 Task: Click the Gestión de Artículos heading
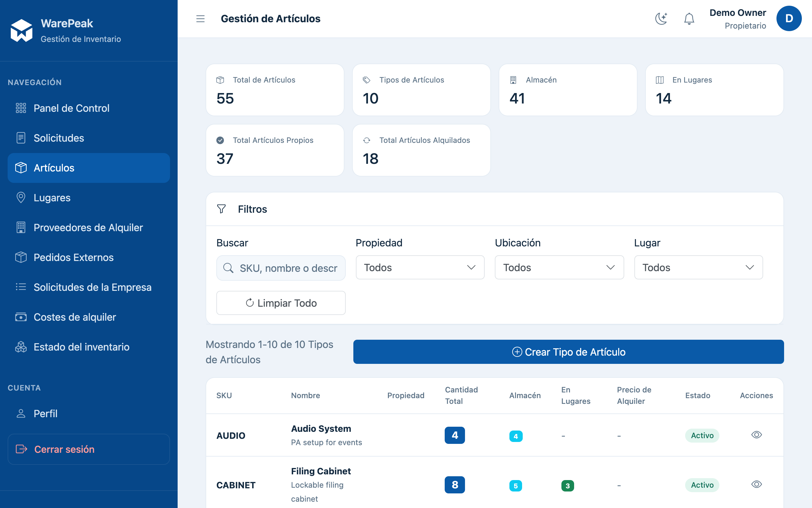(x=271, y=19)
